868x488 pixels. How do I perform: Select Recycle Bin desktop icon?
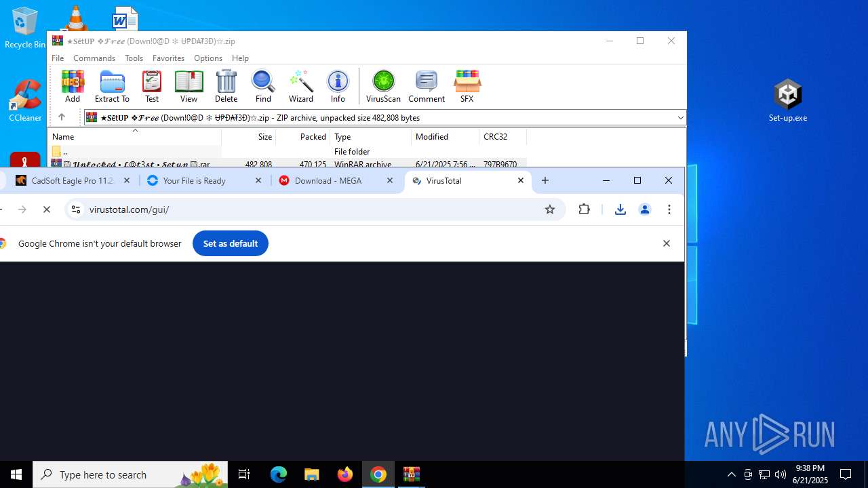pos(25,28)
